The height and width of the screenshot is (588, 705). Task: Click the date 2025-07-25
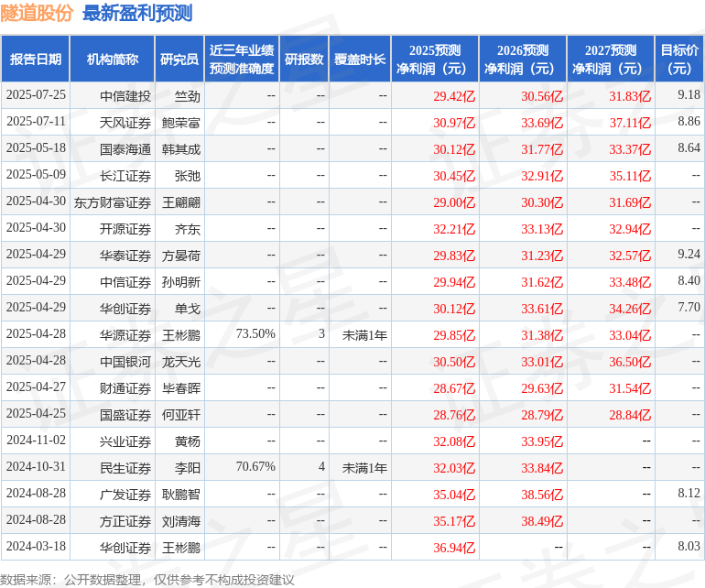(36, 95)
